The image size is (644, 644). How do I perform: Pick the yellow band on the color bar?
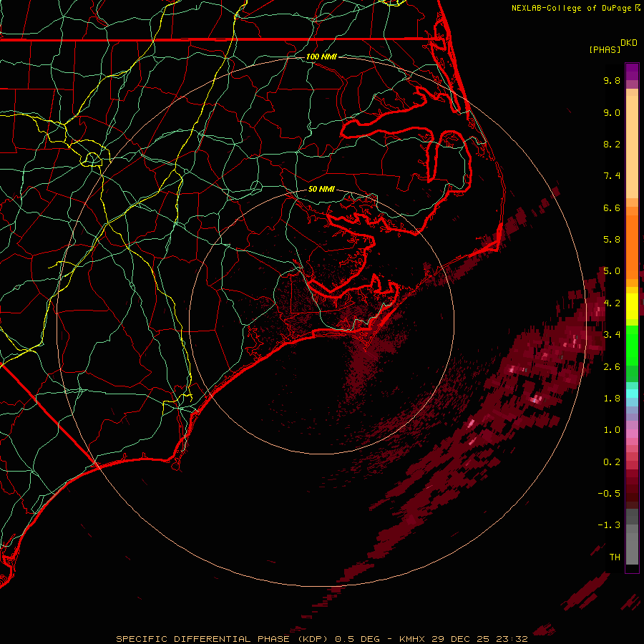pos(632,306)
